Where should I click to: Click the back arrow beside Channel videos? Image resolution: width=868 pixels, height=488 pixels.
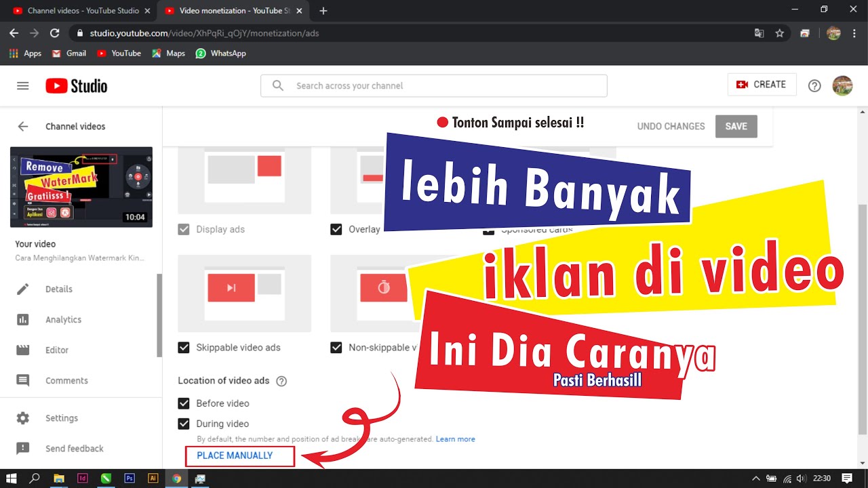(23, 126)
